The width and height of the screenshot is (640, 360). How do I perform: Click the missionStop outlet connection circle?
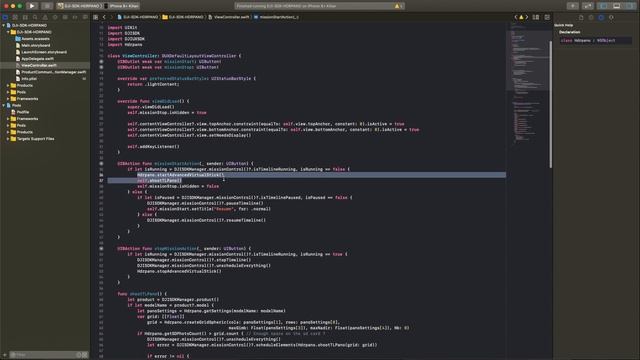click(102, 67)
